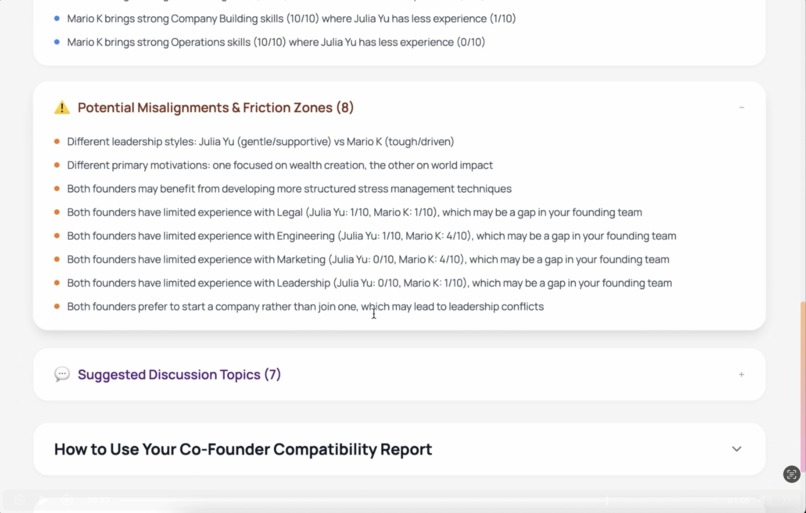The height and width of the screenshot is (513, 806).
Task: Click the yellow warning triangle icon
Action: coord(62,107)
